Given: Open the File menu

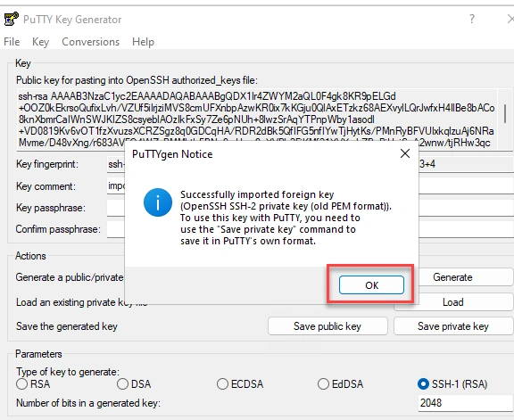Looking at the screenshot, I should [x=12, y=42].
